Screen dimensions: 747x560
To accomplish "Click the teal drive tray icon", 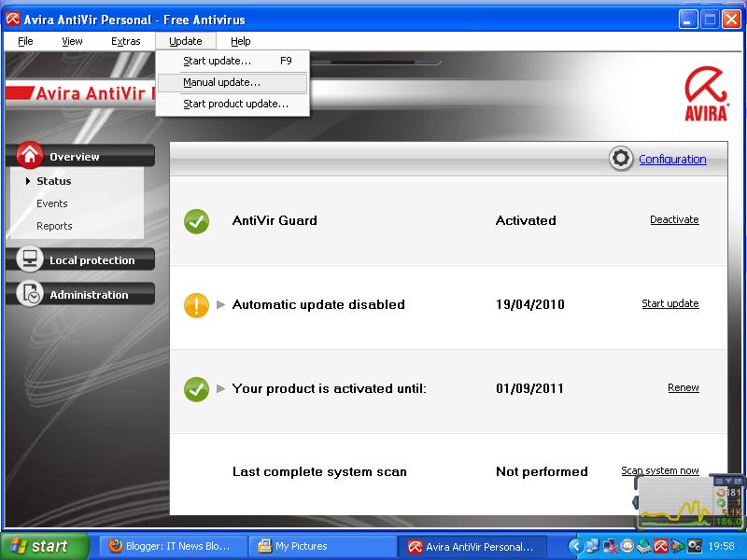I will [x=643, y=546].
